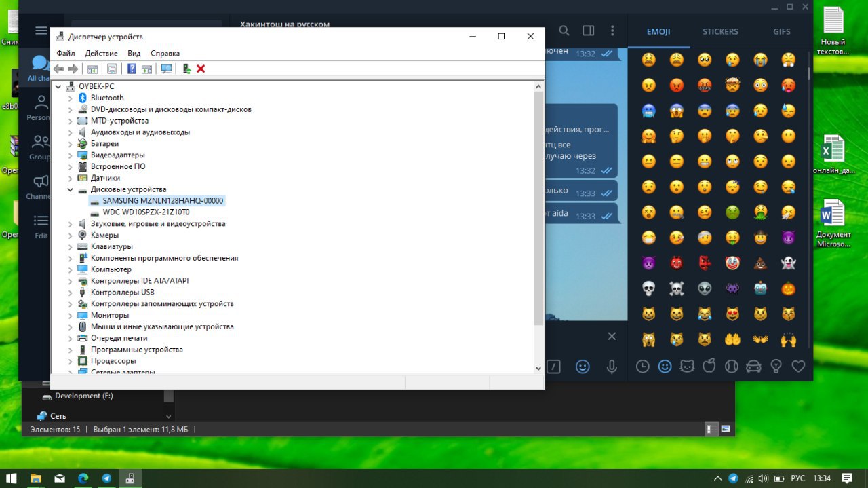Select animals cat-face emoji category
The width and height of the screenshot is (868, 488).
coord(687,367)
